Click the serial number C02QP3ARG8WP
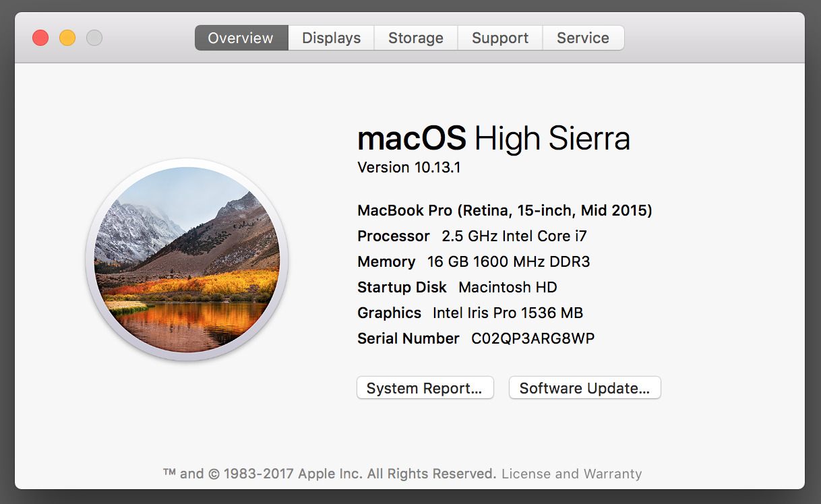 (533, 338)
